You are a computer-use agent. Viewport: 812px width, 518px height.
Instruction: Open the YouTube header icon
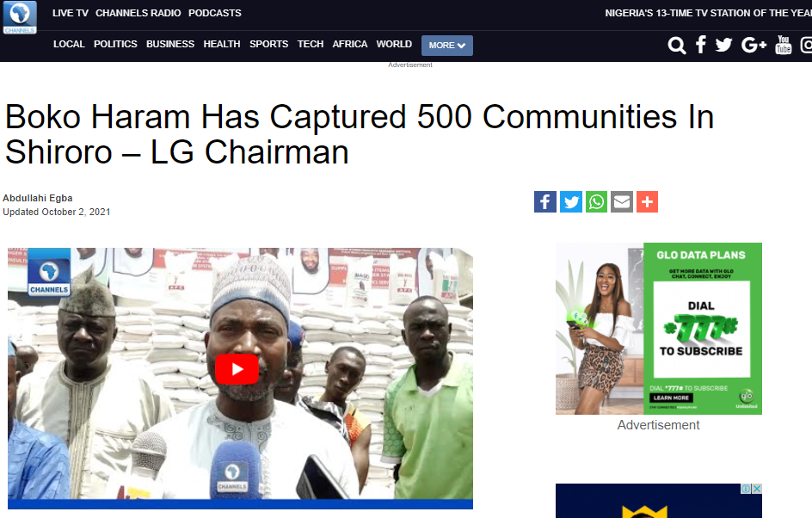click(x=783, y=45)
